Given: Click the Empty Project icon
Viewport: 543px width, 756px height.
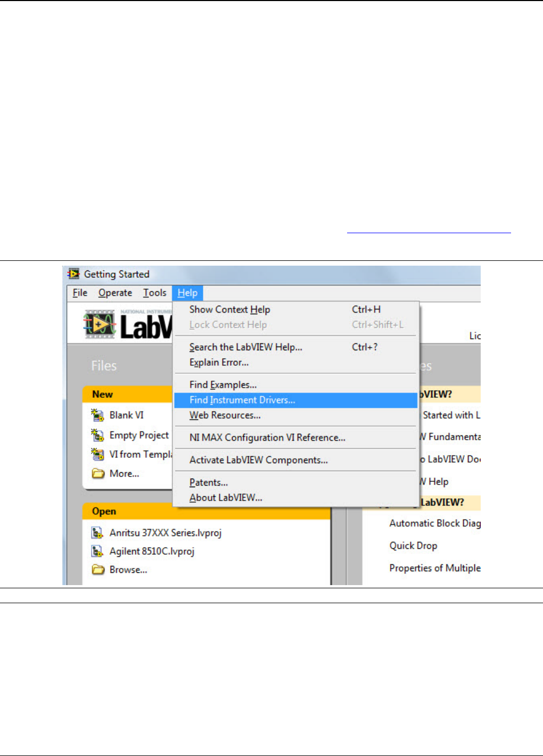Looking at the screenshot, I should (97, 435).
